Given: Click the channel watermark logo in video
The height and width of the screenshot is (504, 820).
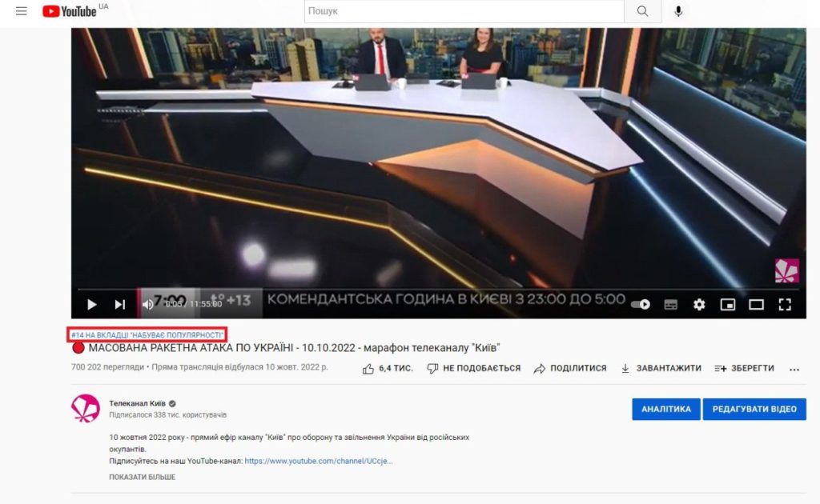Looking at the screenshot, I should (786, 270).
